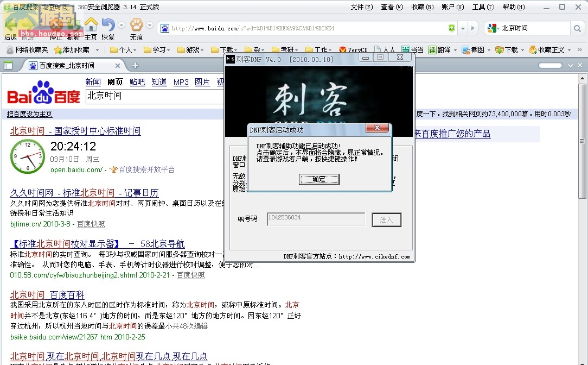Open the MP3 Baidu category link
Viewport: 588px width, 365px height.
pos(181,82)
